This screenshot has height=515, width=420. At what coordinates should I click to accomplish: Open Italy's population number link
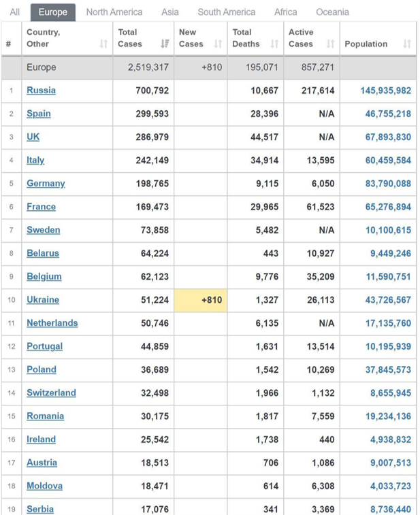tap(388, 161)
